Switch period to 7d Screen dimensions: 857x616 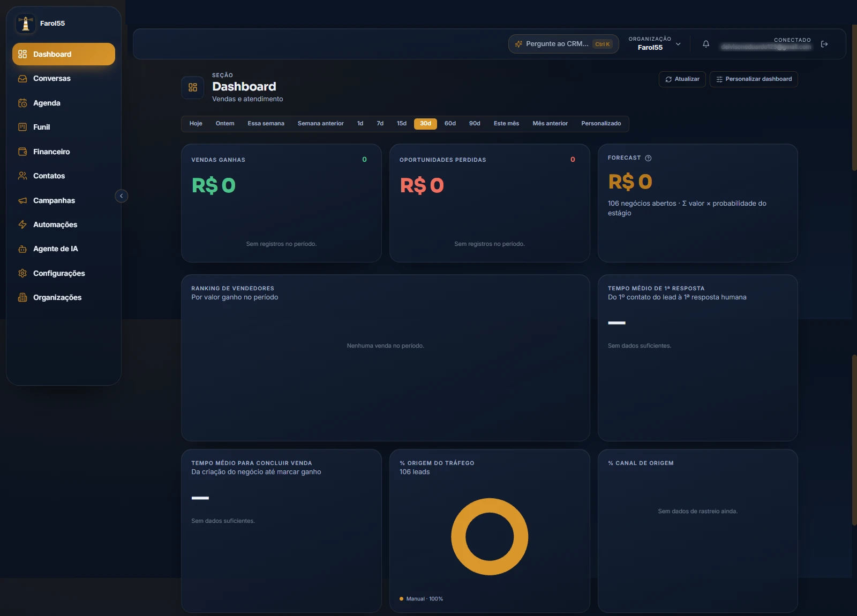click(x=380, y=124)
